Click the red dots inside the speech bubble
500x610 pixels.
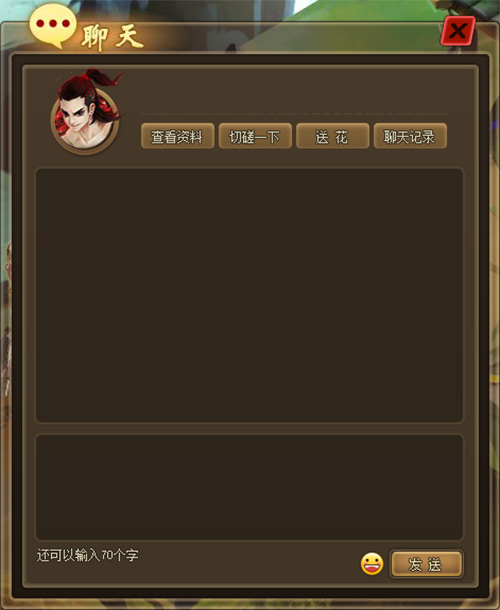pos(53,23)
